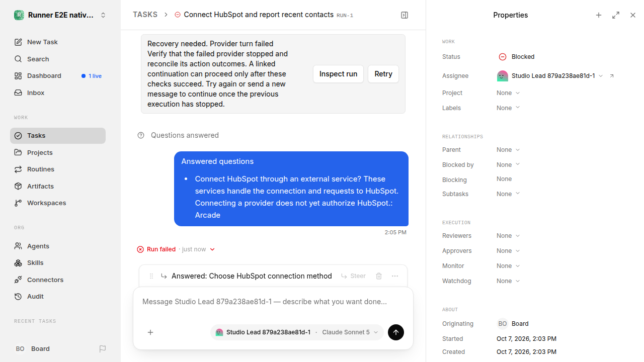Go to Tasks in the sidebar
Viewport: 644px width, 362px height.
pos(58,136)
